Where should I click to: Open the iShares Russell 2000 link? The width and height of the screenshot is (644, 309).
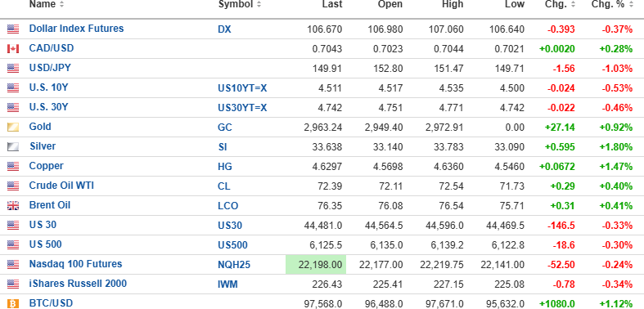[78, 284]
